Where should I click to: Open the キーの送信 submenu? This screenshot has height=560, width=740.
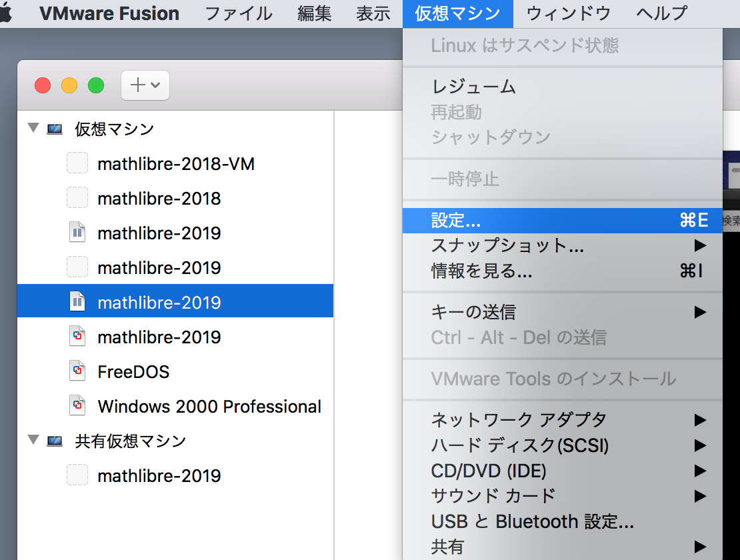(563, 312)
